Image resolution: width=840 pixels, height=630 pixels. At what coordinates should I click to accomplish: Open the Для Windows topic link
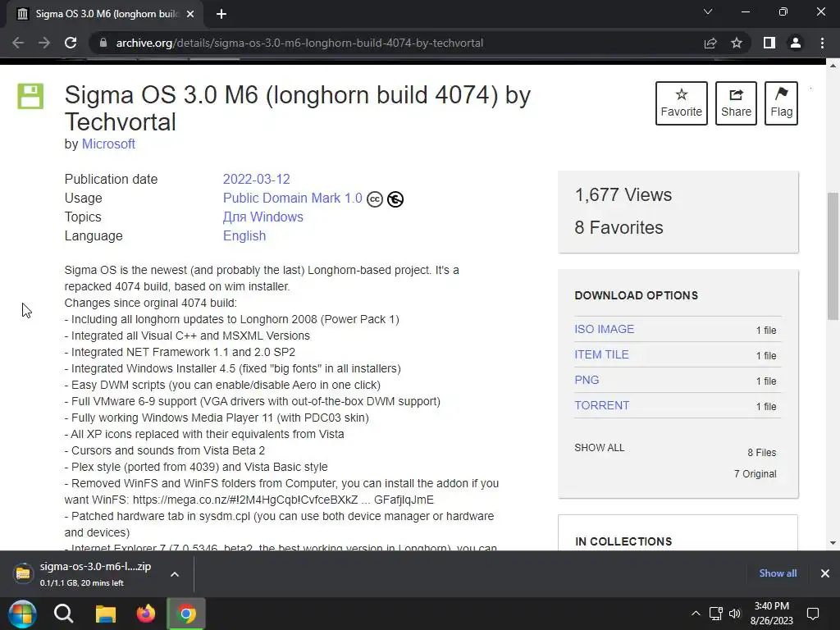[x=263, y=217]
